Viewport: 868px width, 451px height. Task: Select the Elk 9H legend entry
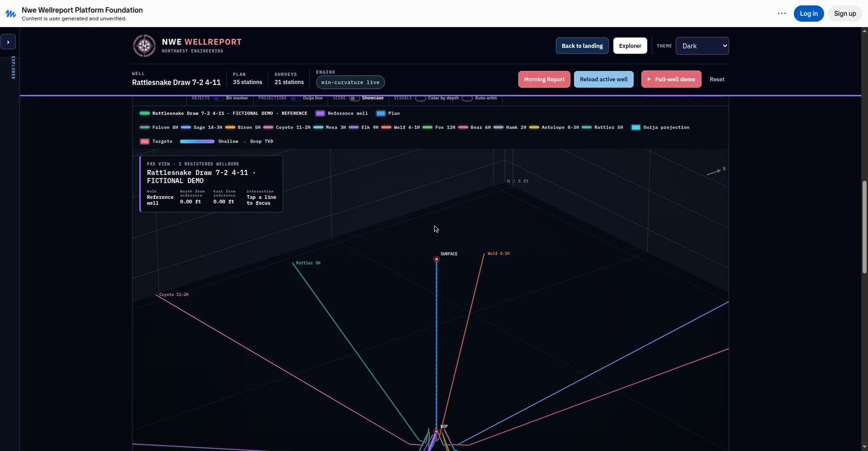coord(363,127)
